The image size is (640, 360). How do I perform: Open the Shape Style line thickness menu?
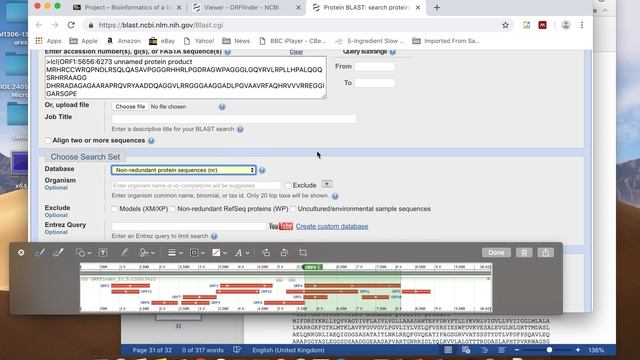tap(176, 253)
